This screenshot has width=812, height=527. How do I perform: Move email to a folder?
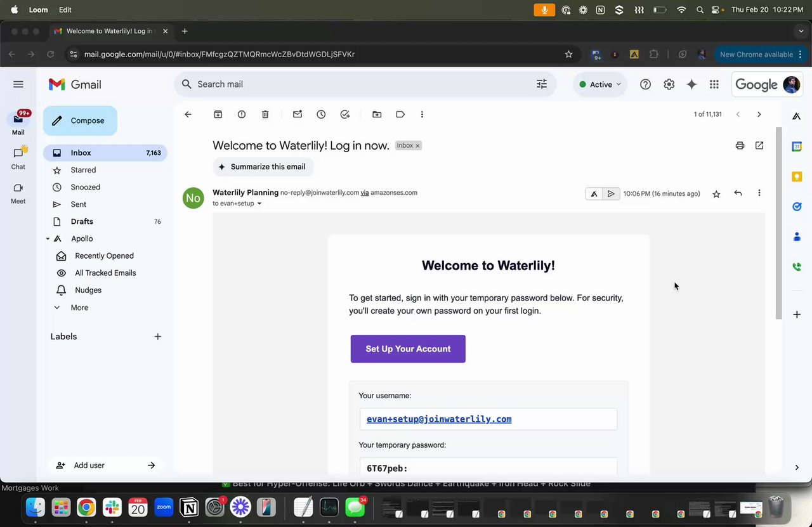point(377,114)
